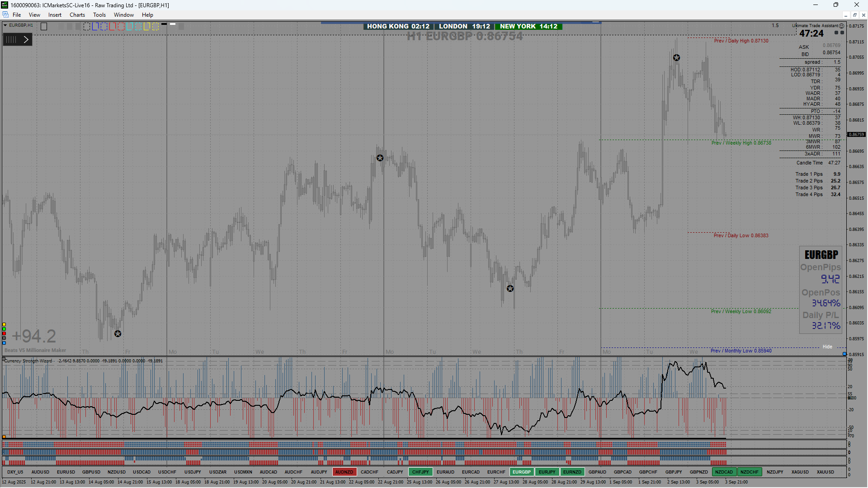868x488 pixels.
Task: Expand the dark side panel arrow
Action: [x=26, y=40]
